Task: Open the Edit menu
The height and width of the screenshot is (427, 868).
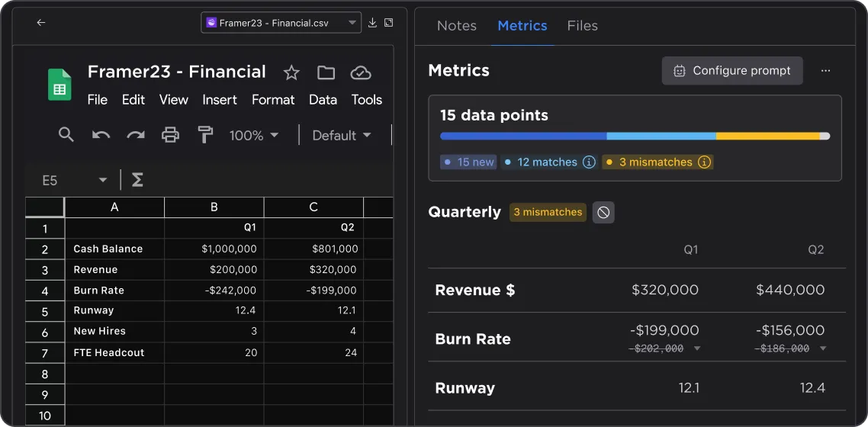Action: 133,100
